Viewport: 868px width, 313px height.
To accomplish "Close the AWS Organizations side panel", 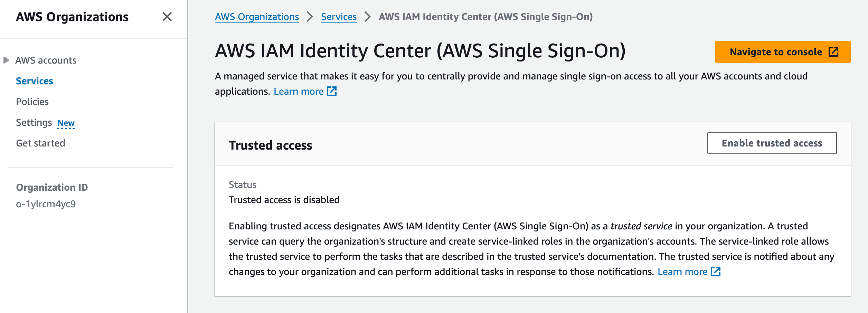I will (x=167, y=17).
